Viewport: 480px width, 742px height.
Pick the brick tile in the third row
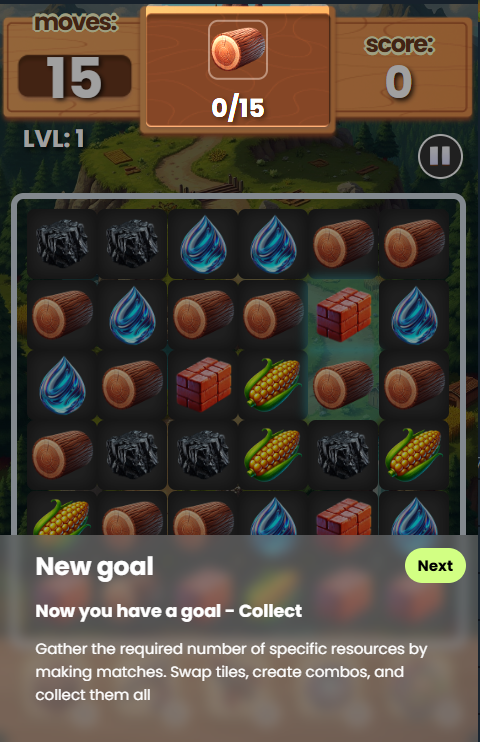coord(203,384)
